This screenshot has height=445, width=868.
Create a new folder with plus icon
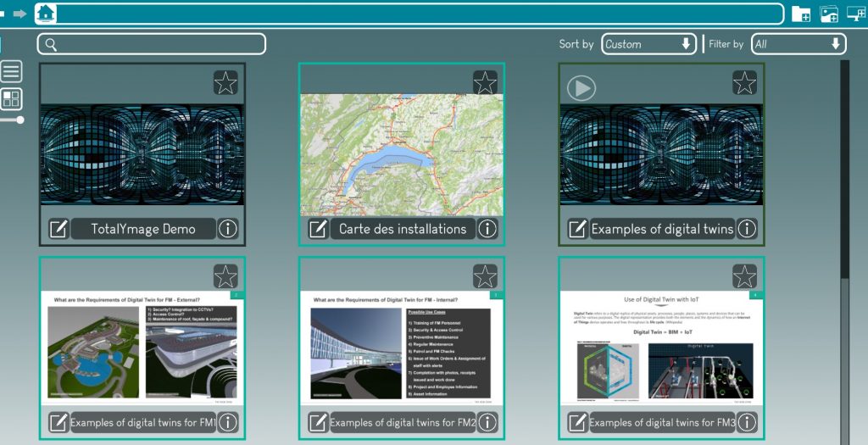pos(801,14)
